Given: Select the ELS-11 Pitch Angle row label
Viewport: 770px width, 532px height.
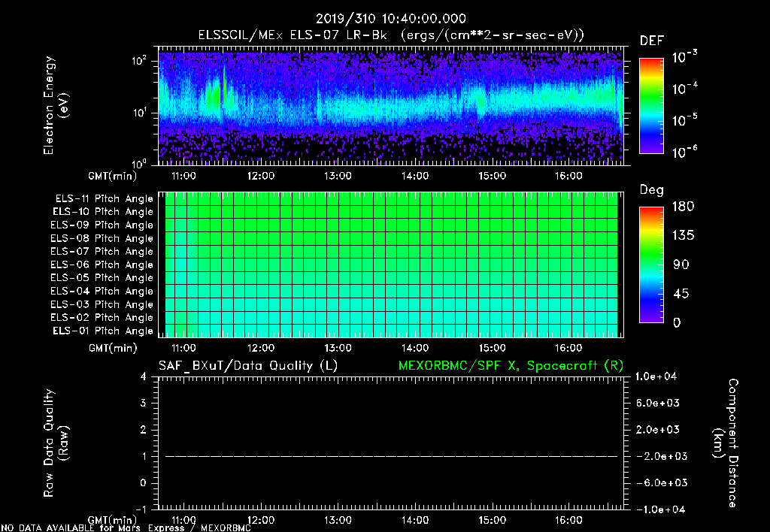Looking at the screenshot, I should point(104,199).
